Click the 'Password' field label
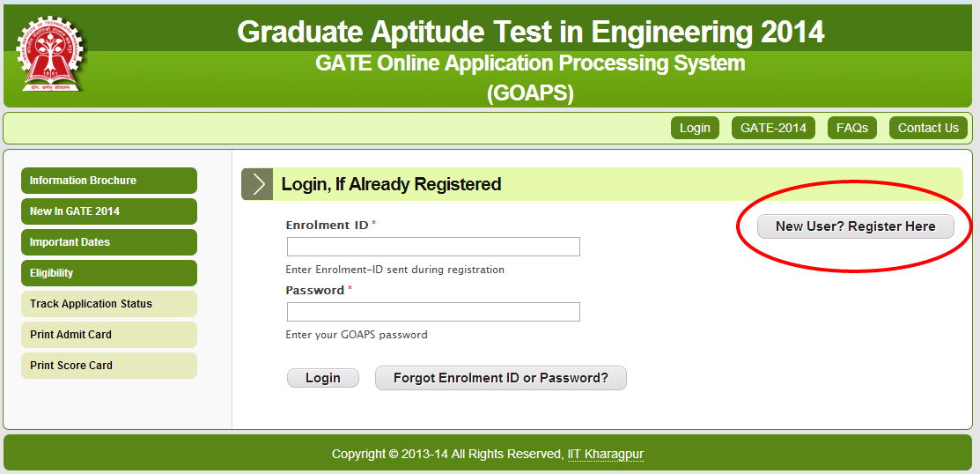The height and width of the screenshot is (474, 980). pyautogui.click(x=315, y=291)
